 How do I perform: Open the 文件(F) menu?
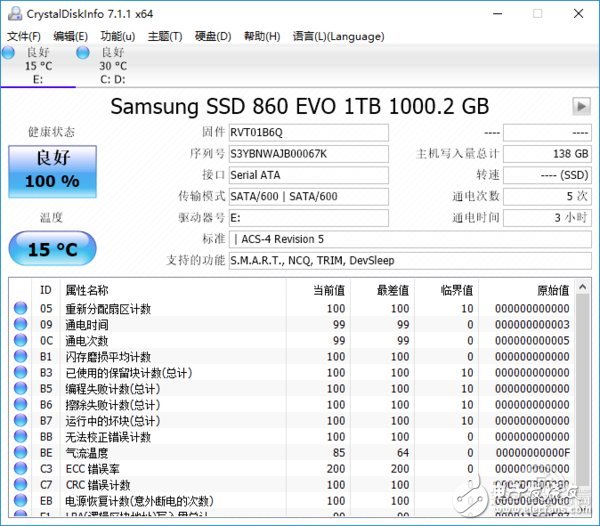[24, 36]
